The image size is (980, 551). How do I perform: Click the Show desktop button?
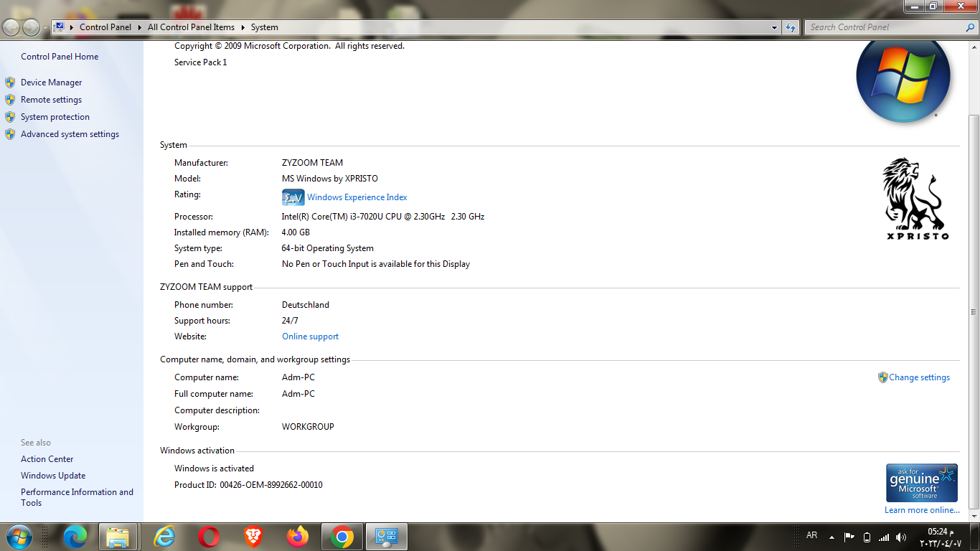point(974,537)
